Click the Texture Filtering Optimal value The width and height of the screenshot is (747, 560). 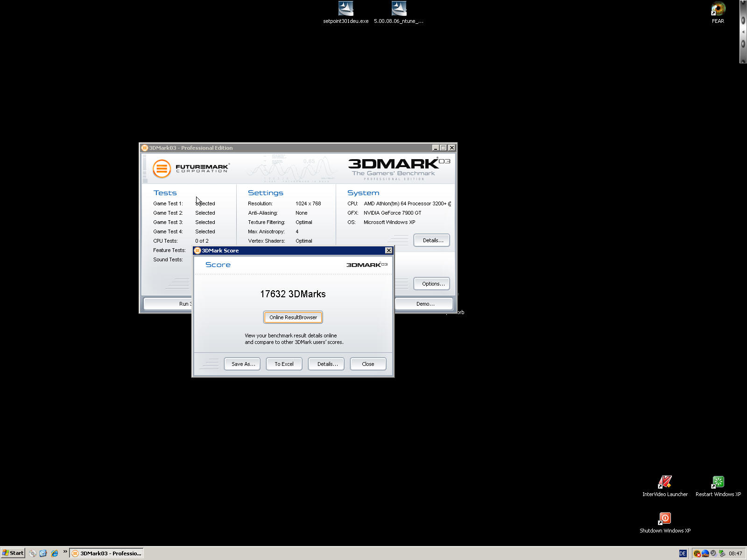[x=304, y=222]
